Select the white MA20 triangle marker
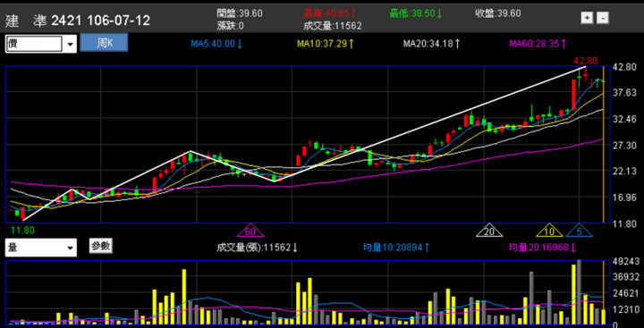The width and height of the screenshot is (644, 328). pyautogui.click(x=488, y=231)
